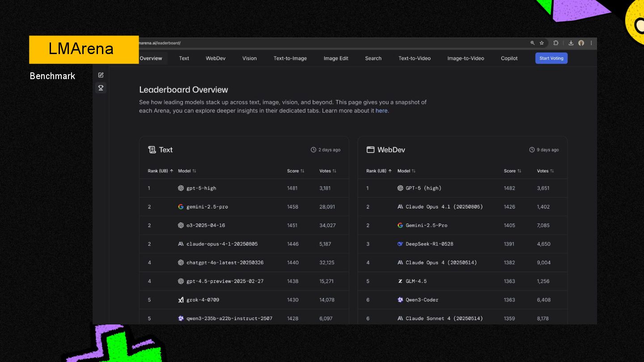Sort WebDev table by Score column

point(513,171)
